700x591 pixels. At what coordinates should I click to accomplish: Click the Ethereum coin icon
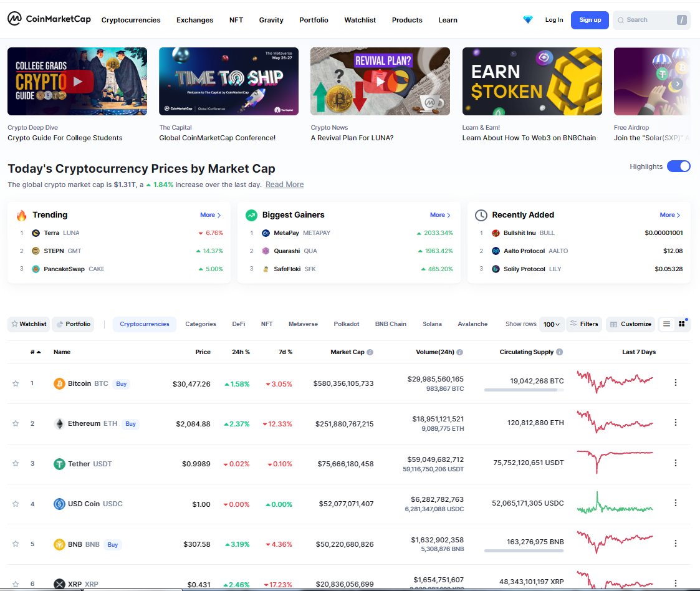coord(59,423)
